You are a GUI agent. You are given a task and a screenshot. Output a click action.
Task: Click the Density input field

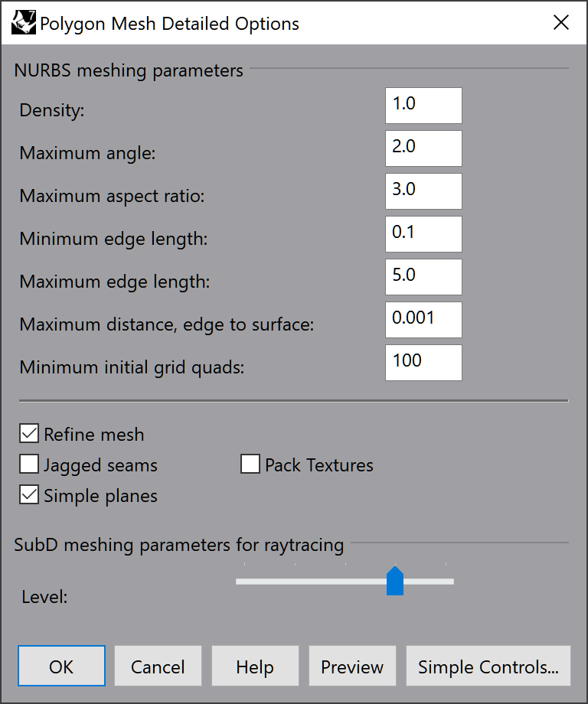click(423, 106)
